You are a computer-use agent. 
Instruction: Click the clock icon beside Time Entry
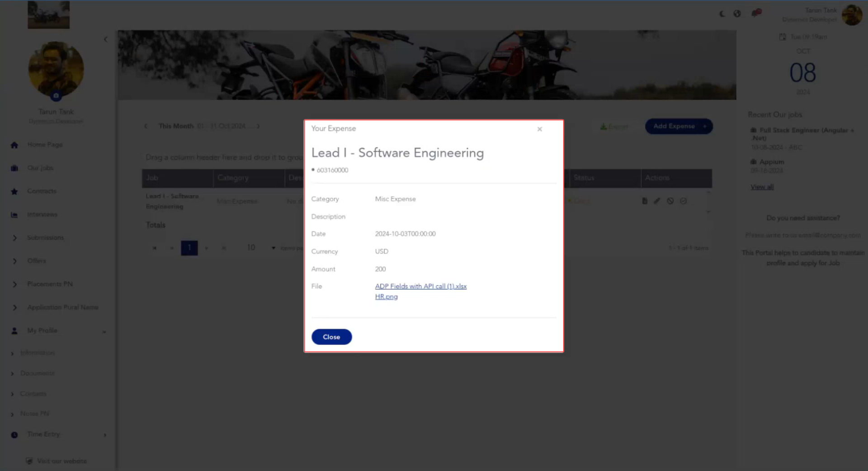pyautogui.click(x=14, y=435)
